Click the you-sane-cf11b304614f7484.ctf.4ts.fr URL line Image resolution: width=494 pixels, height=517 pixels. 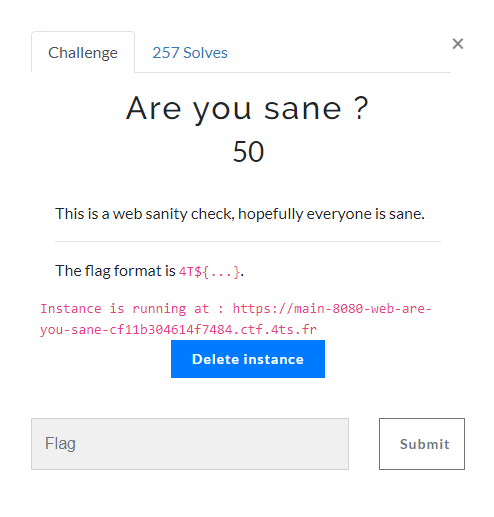[178, 330]
